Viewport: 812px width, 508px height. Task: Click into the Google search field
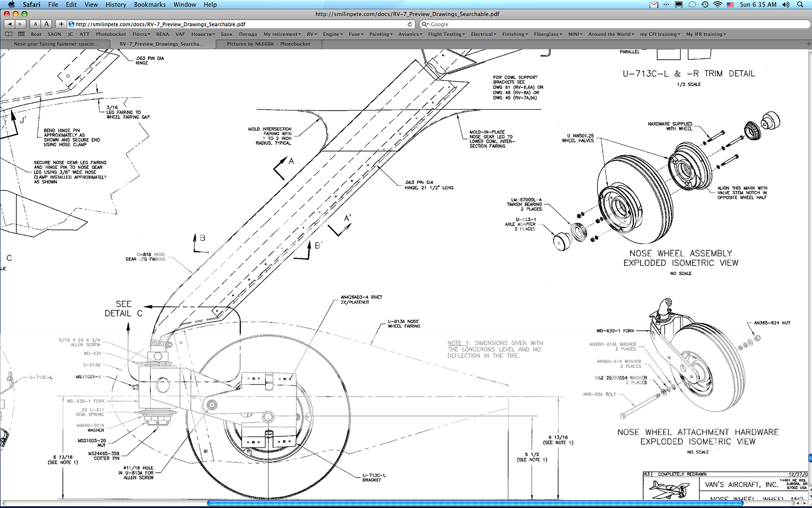(611, 24)
